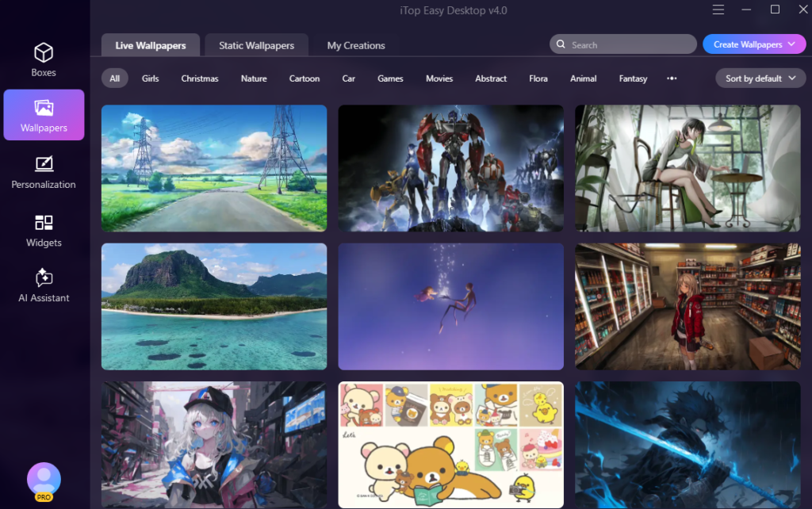Viewport: 812px width, 509px height.
Task: Show more categories with the ellipsis
Action: tap(672, 78)
